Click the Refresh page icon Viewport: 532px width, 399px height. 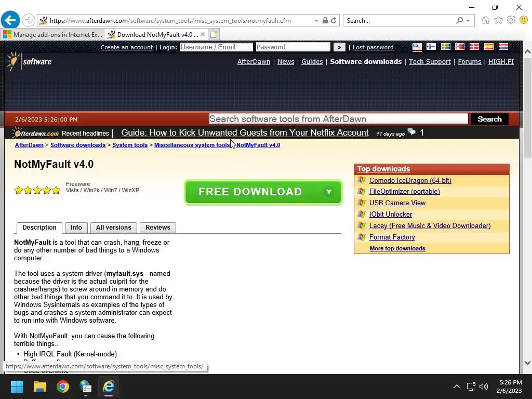pyautogui.click(x=334, y=20)
